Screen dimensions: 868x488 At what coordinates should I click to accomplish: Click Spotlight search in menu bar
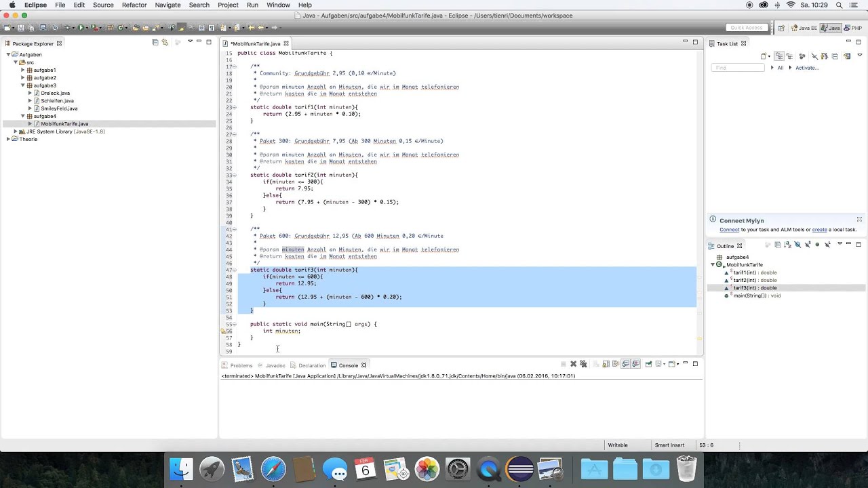[840, 5]
